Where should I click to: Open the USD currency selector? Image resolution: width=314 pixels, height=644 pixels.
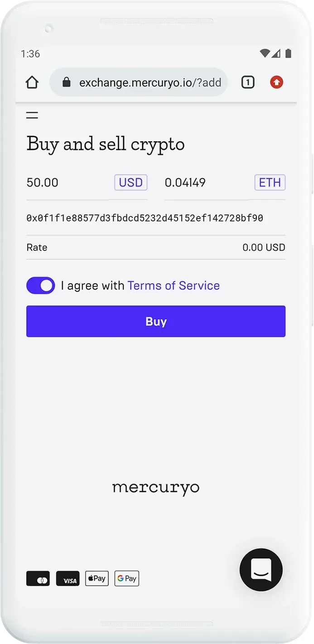click(x=130, y=182)
